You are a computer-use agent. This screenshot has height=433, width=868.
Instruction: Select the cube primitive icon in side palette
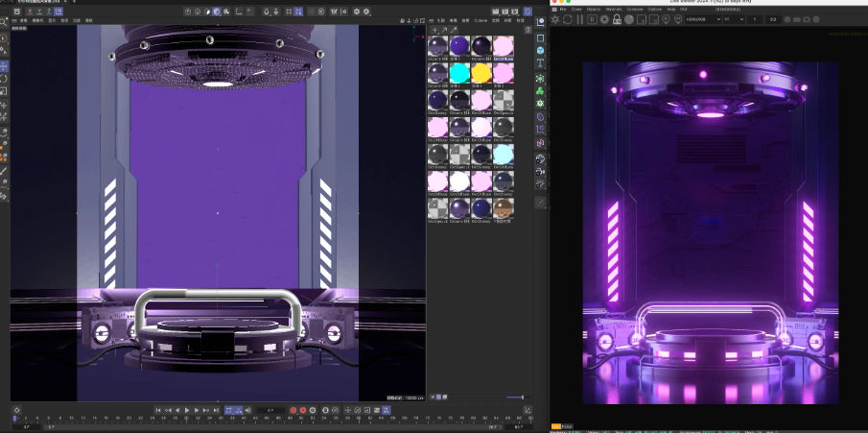[x=541, y=50]
